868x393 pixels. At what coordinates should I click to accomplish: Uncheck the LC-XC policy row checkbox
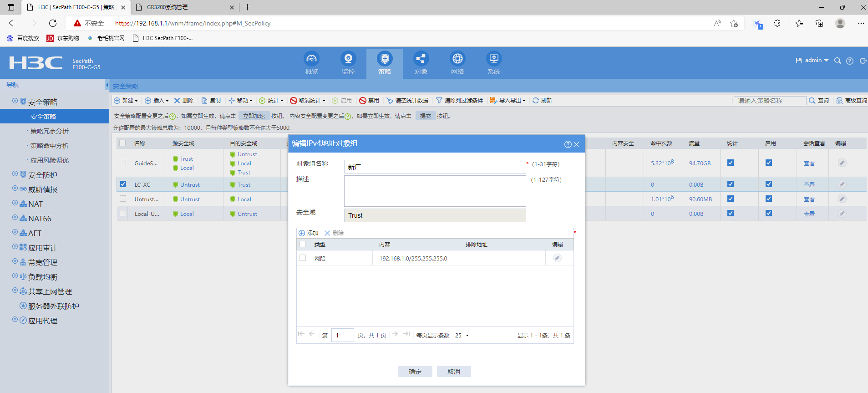coord(123,184)
